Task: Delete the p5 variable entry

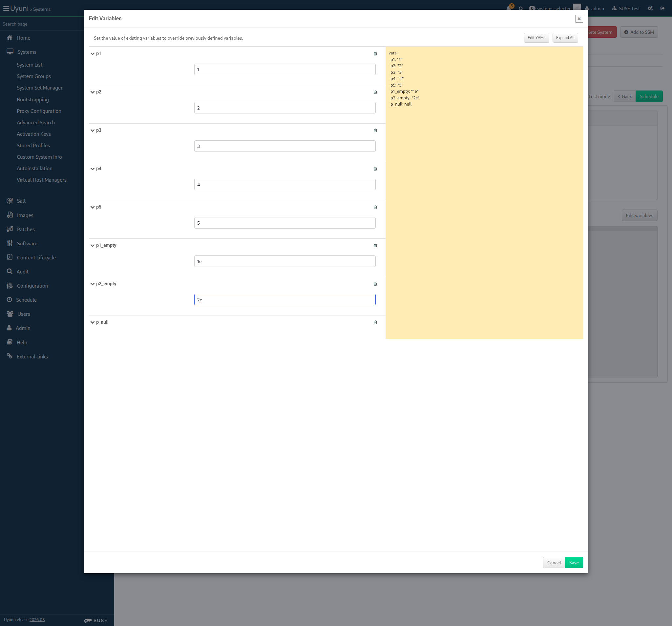Action: pos(375,207)
